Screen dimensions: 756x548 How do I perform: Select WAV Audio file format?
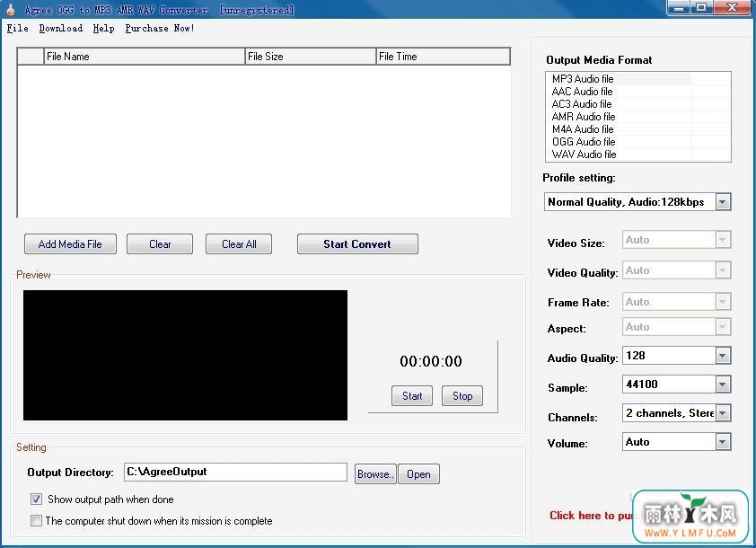584,155
